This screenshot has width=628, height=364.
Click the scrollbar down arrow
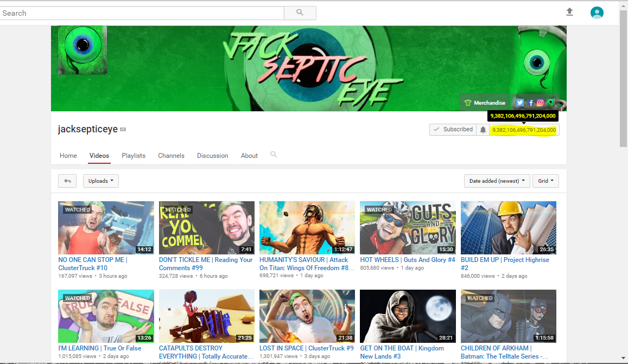pos(623,358)
